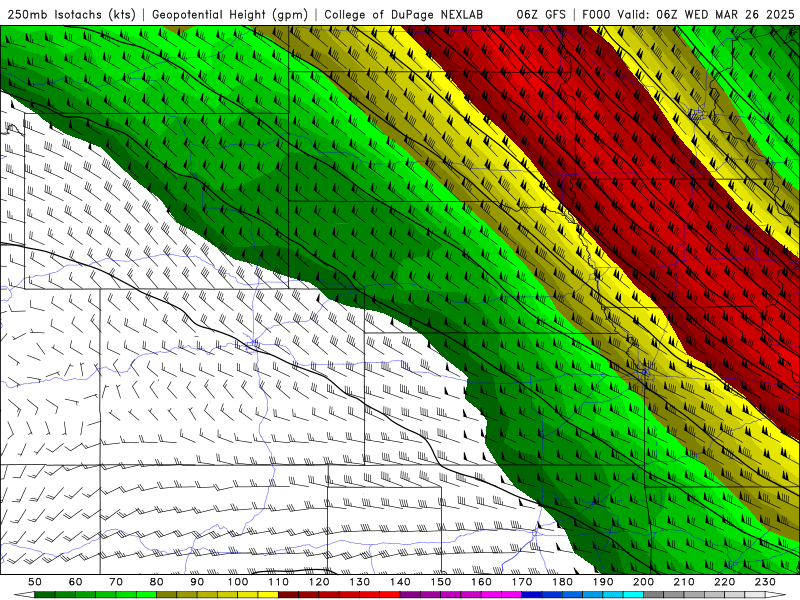The height and width of the screenshot is (600, 800).
Task: Click the 100 value on the color scale
Action: 238,582
